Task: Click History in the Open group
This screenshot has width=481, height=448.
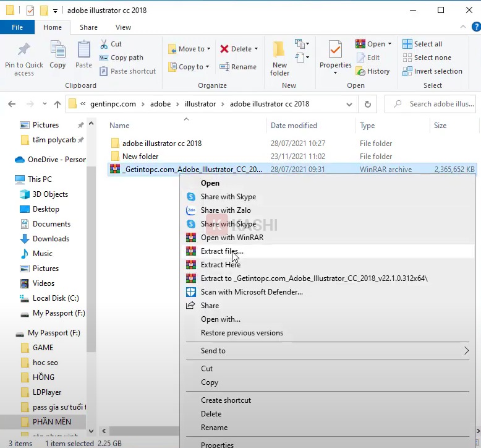Action: coord(373,71)
